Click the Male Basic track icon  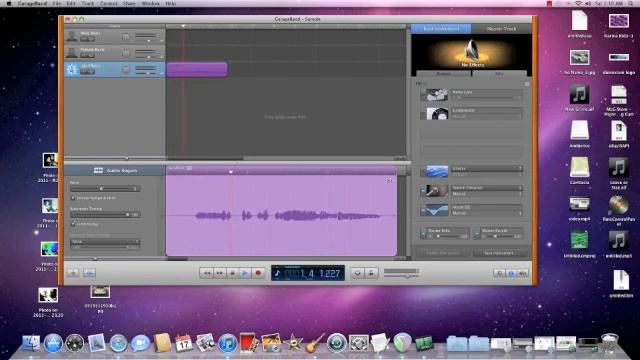pos(72,36)
